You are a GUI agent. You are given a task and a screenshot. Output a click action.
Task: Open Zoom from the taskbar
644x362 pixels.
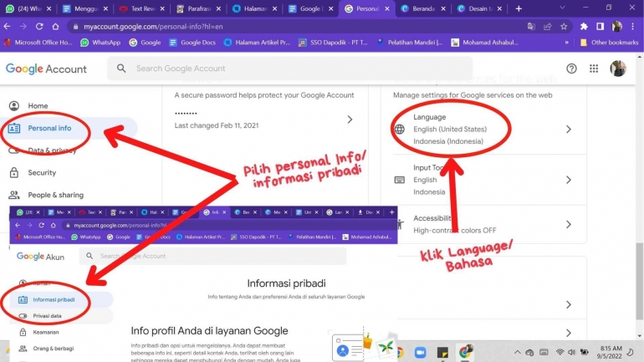(x=420, y=352)
